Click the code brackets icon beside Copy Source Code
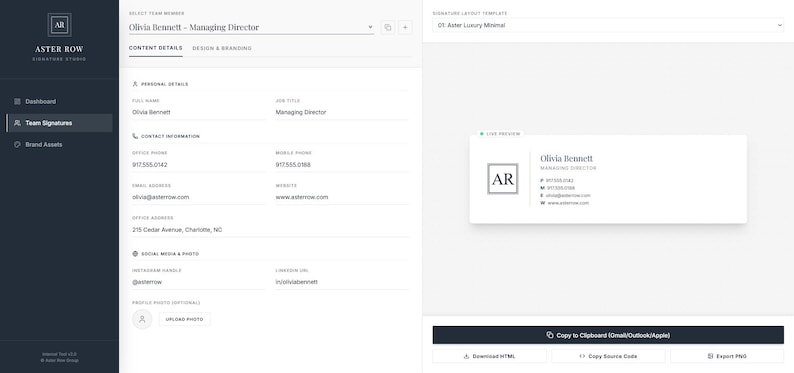794x373 pixels. pos(582,356)
